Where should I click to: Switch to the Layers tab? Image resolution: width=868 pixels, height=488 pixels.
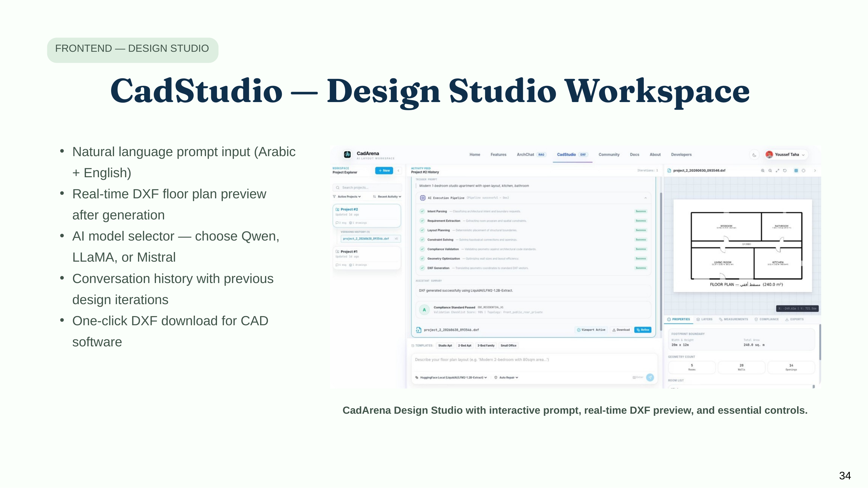pyautogui.click(x=704, y=319)
